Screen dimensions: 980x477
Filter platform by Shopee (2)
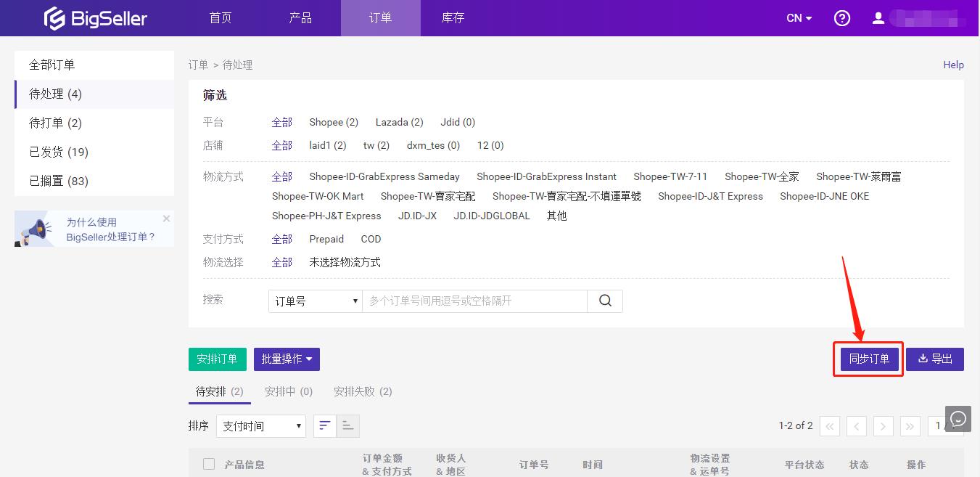pos(334,123)
